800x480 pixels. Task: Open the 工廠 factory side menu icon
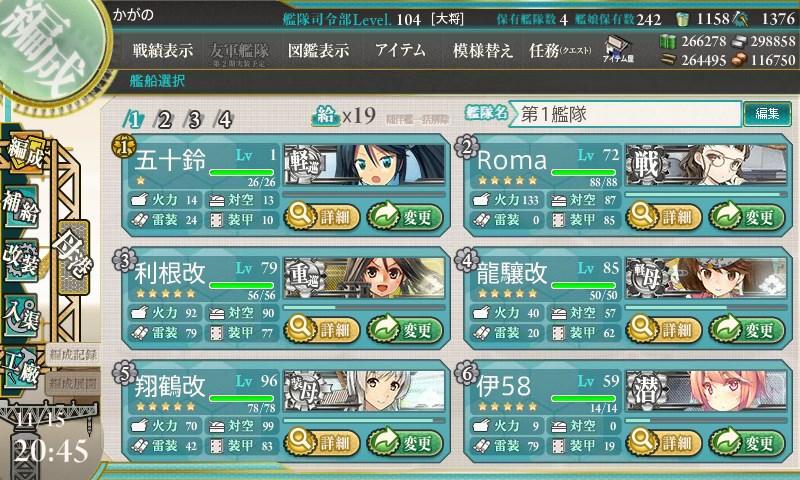click(21, 370)
